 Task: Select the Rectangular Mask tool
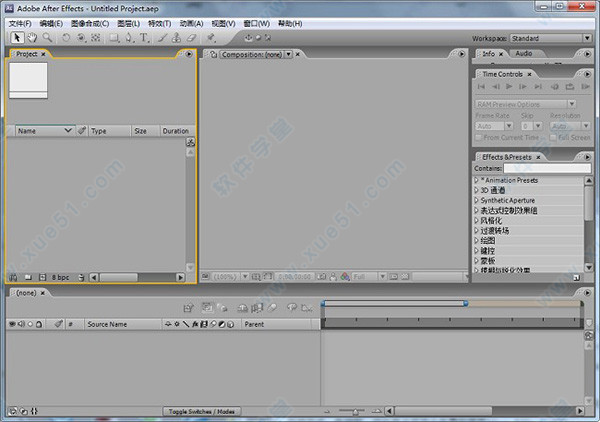point(114,37)
